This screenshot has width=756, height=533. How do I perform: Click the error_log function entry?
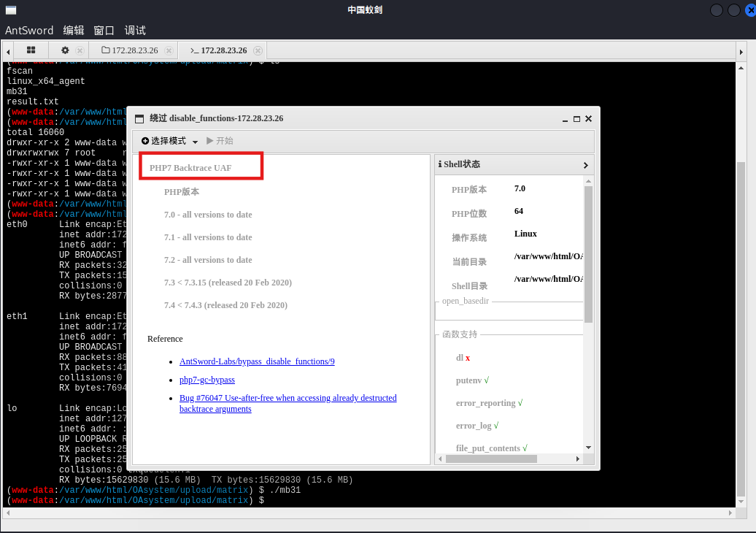click(477, 426)
